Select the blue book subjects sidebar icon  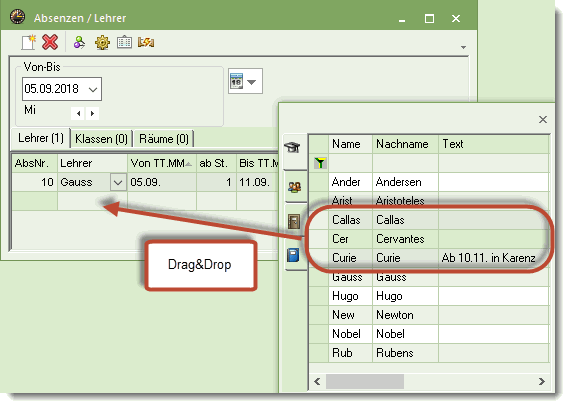point(293,255)
